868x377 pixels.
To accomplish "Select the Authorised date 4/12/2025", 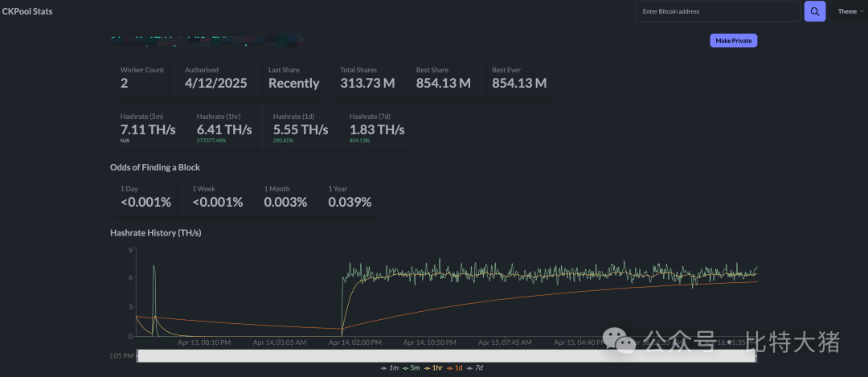I will click(x=216, y=83).
